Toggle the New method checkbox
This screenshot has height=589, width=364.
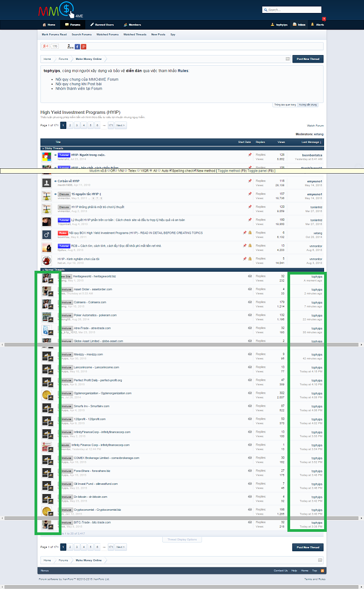195,170
